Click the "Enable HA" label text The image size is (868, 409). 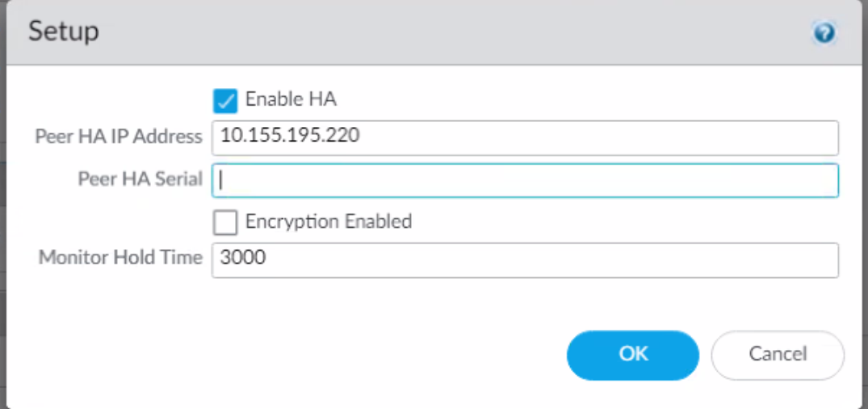coord(291,99)
